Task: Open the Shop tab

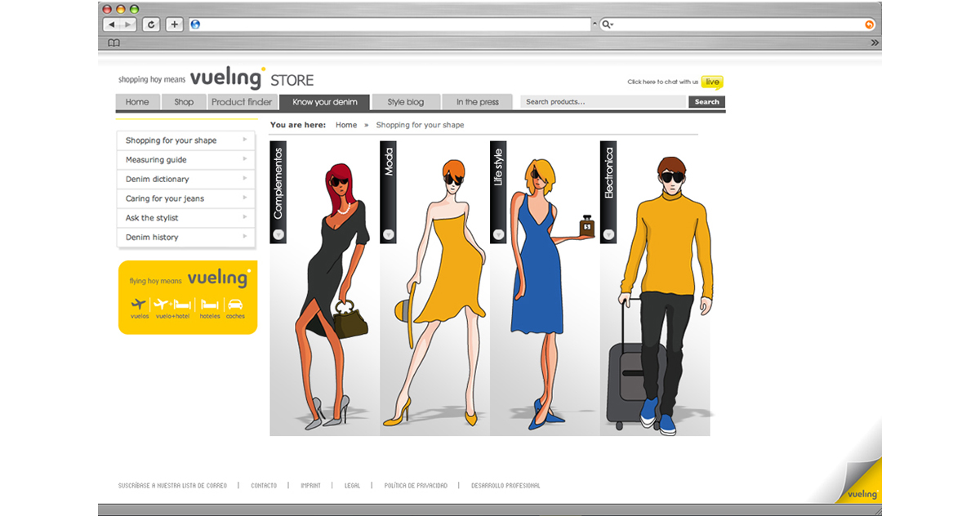Action: 184,102
